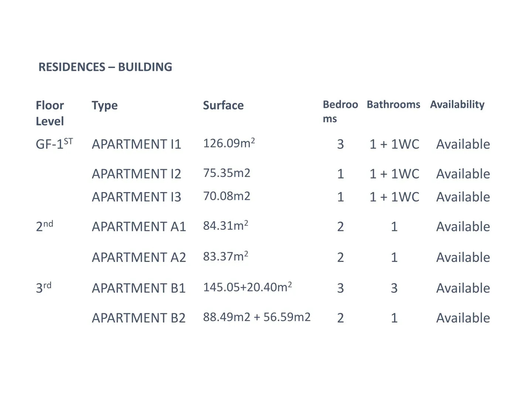Viewport: 532px width, 399px height.
Task: Click the APARTMENT A1 entry
Action: coord(139,226)
